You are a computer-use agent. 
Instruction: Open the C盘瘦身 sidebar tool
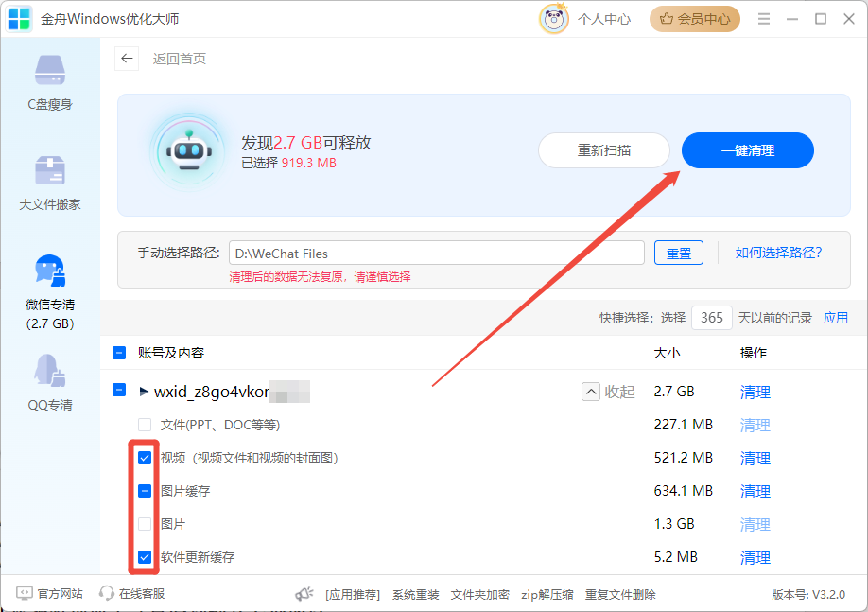click(50, 82)
